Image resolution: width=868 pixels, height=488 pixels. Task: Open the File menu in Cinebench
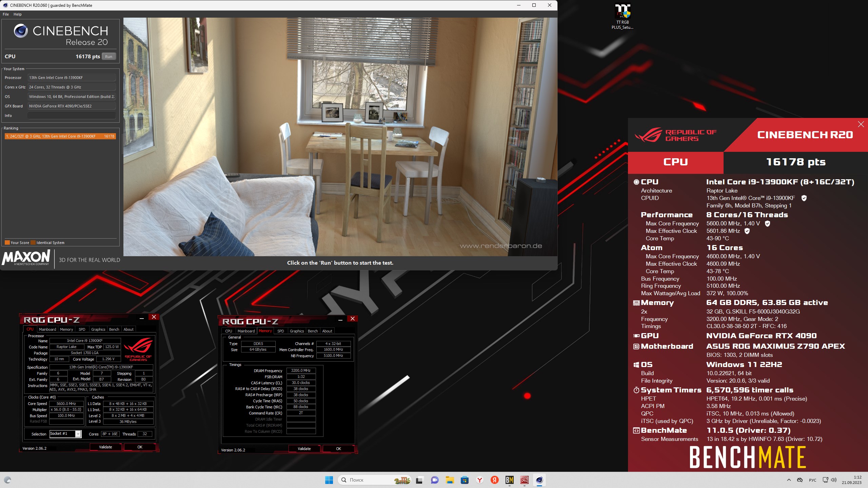pyautogui.click(x=6, y=14)
